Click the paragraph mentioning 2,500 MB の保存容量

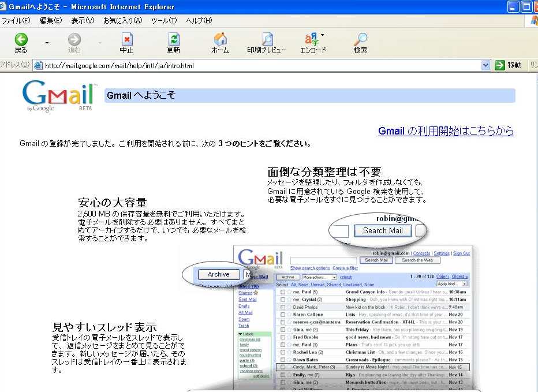(x=162, y=226)
